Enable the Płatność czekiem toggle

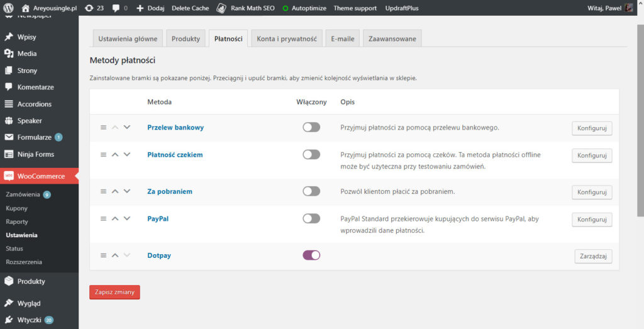pyautogui.click(x=311, y=155)
